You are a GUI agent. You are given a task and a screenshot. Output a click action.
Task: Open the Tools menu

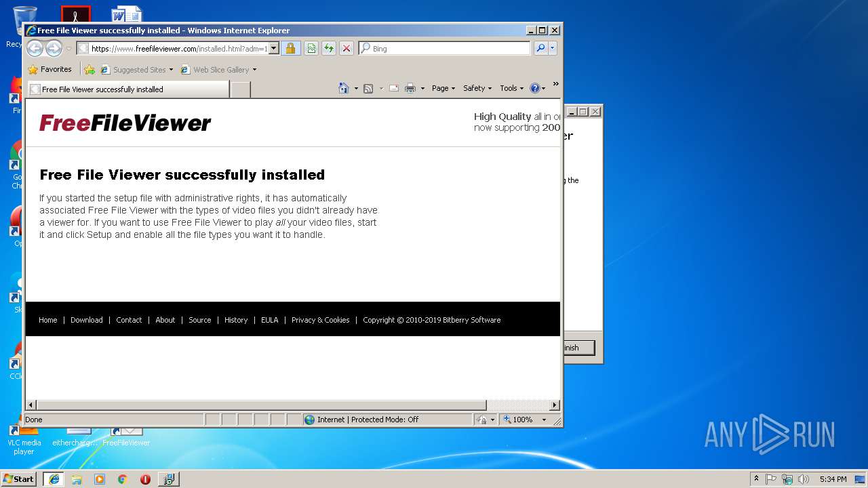pos(511,88)
